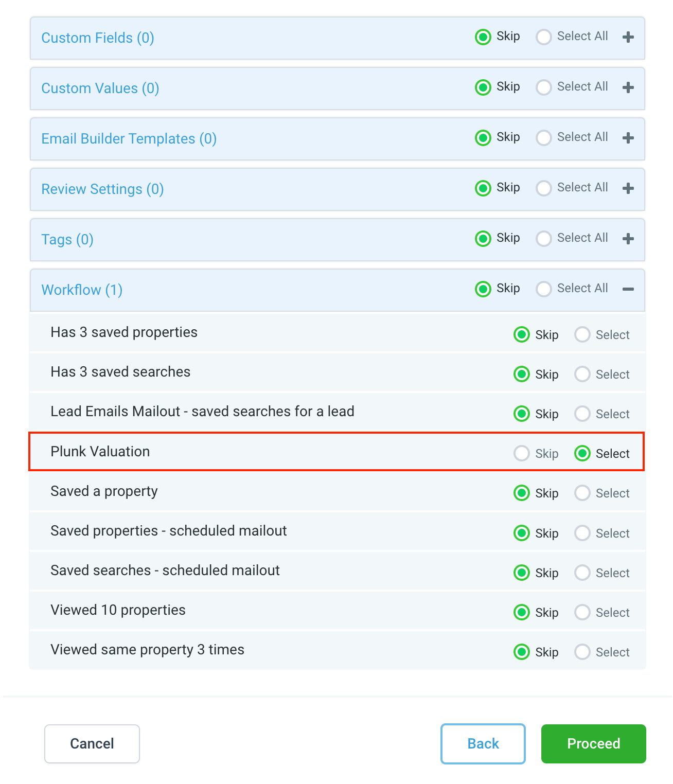
Task: Choose Select All for Custom Fields
Action: tap(544, 37)
